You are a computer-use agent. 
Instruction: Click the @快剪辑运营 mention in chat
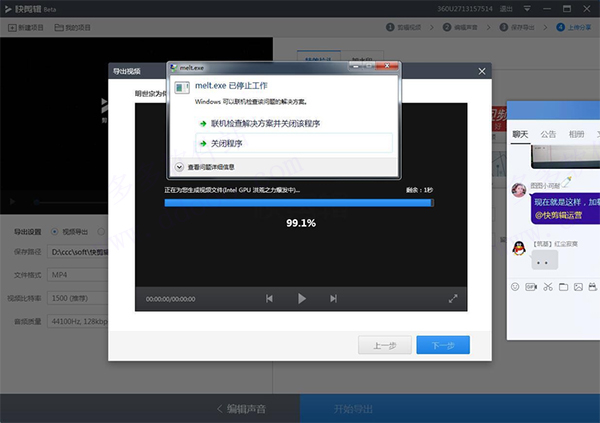[558, 215]
